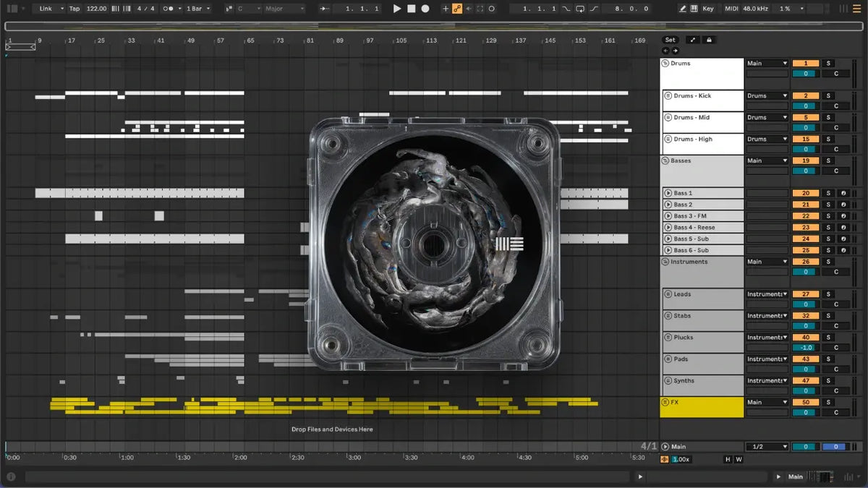Click the Lock envelopes padlock icon
868x488 pixels.
click(708, 40)
